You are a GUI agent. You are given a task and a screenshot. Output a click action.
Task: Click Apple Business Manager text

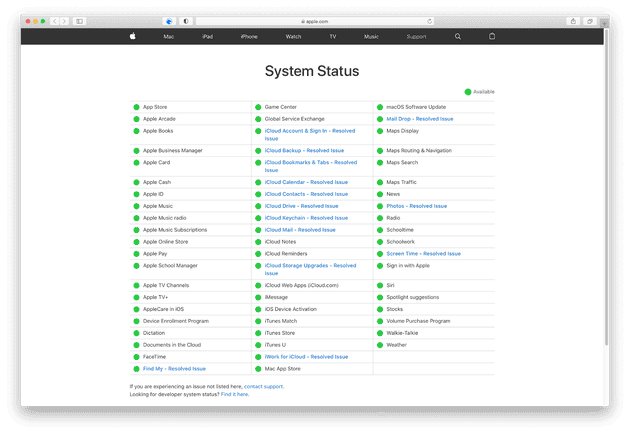pos(172,151)
